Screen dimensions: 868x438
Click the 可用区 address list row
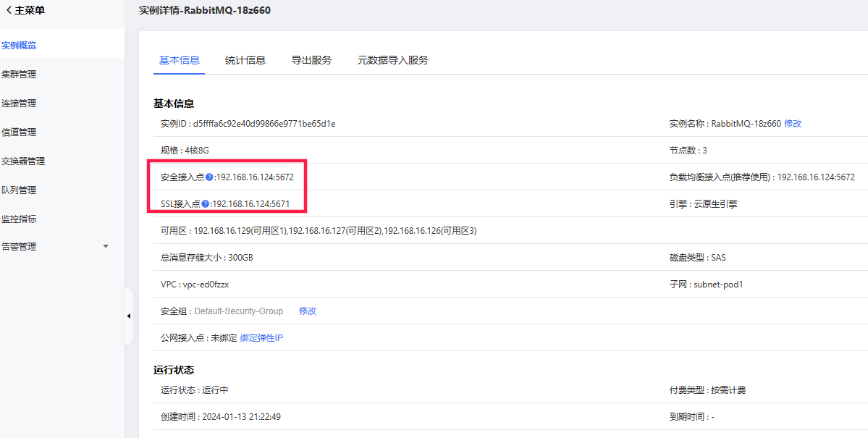[319, 231]
